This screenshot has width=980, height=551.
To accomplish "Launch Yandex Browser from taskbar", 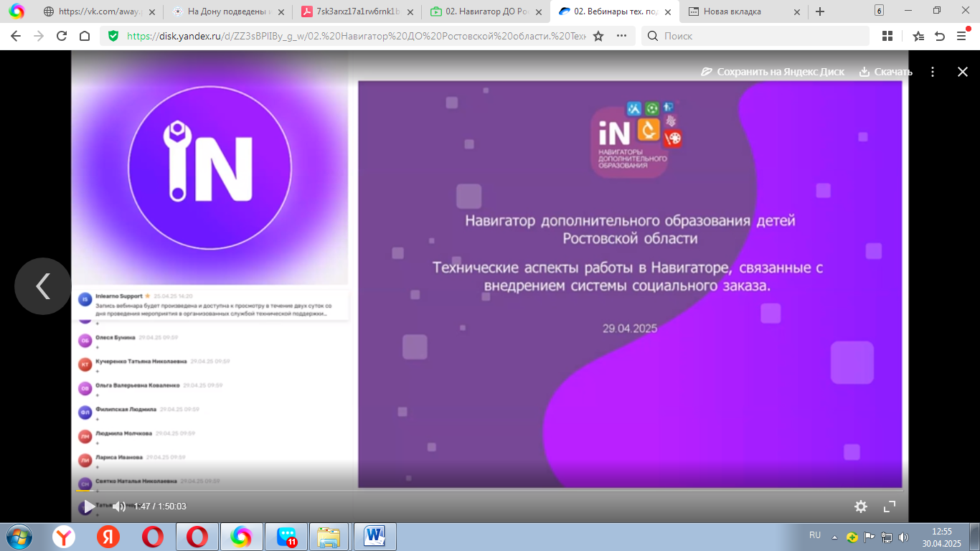I will pos(64,537).
